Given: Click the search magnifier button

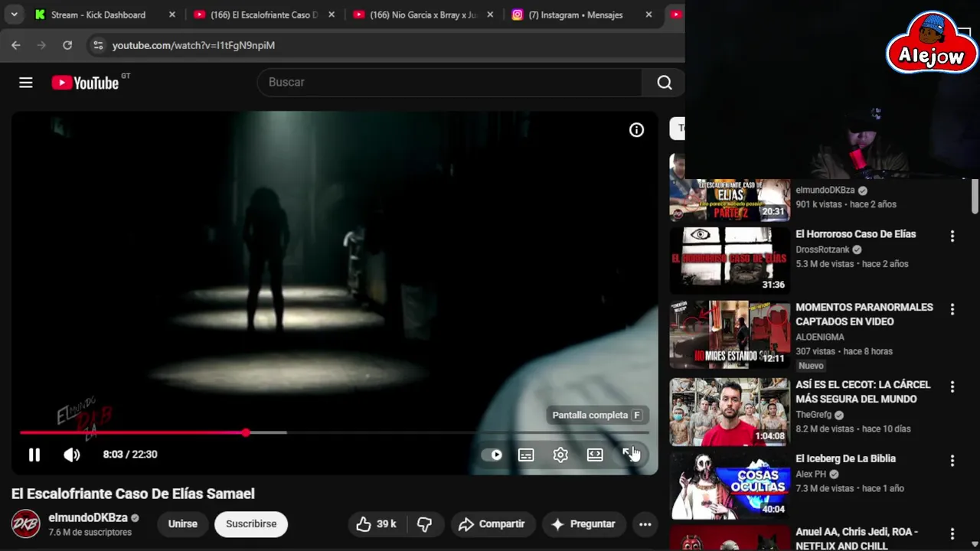Looking at the screenshot, I should pyautogui.click(x=664, y=83).
